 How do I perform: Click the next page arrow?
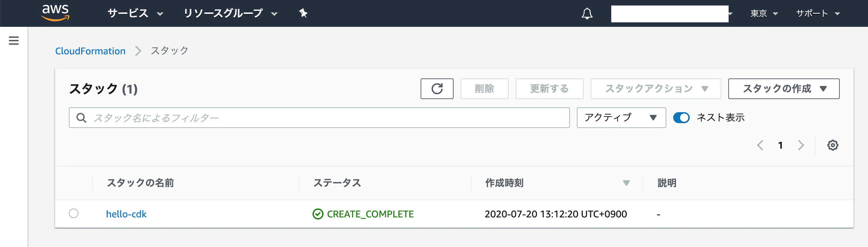click(x=800, y=145)
